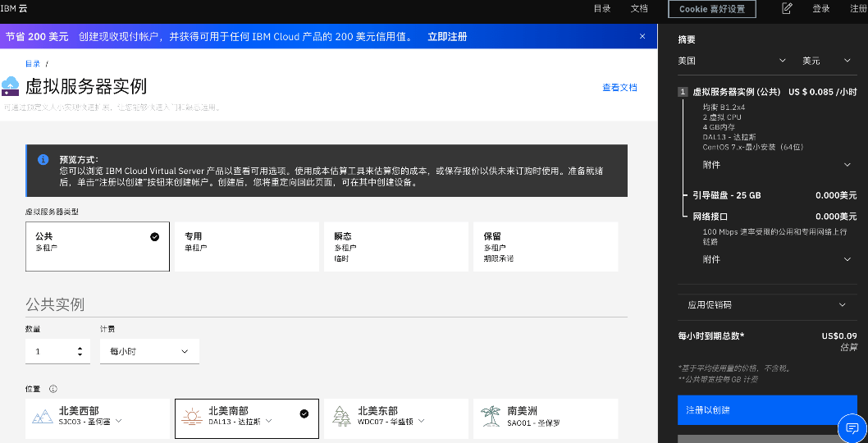Choose the 北美西部 SJC03 location card
Screen dimensions: 868x443
coord(98,418)
